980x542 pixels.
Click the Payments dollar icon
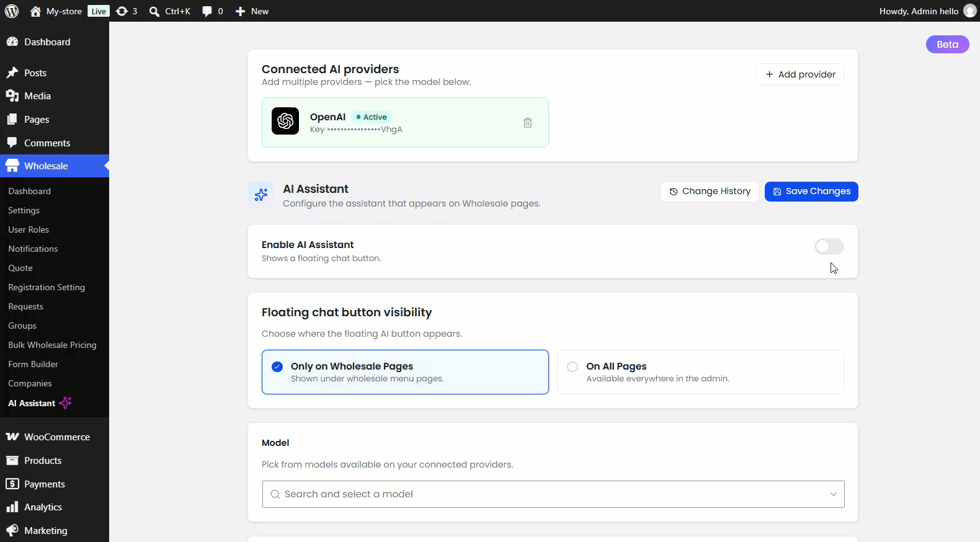click(x=12, y=484)
